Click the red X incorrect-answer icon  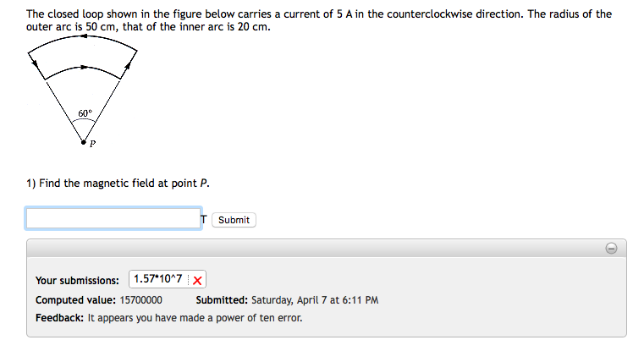[197, 281]
